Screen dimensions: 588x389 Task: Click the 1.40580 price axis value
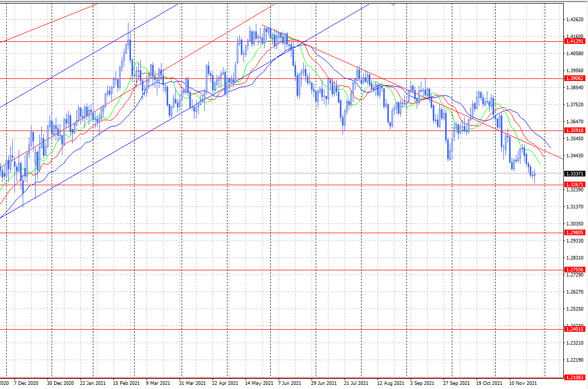click(575, 54)
